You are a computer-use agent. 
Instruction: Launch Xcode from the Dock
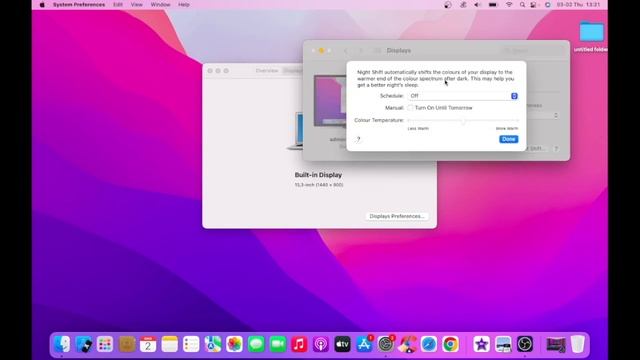point(84,344)
